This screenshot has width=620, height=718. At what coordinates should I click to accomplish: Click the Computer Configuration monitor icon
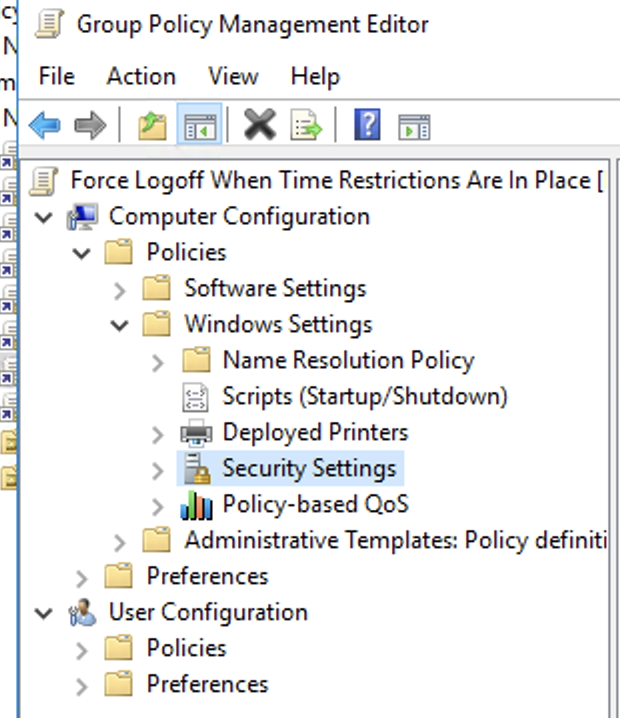coord(83,217)
